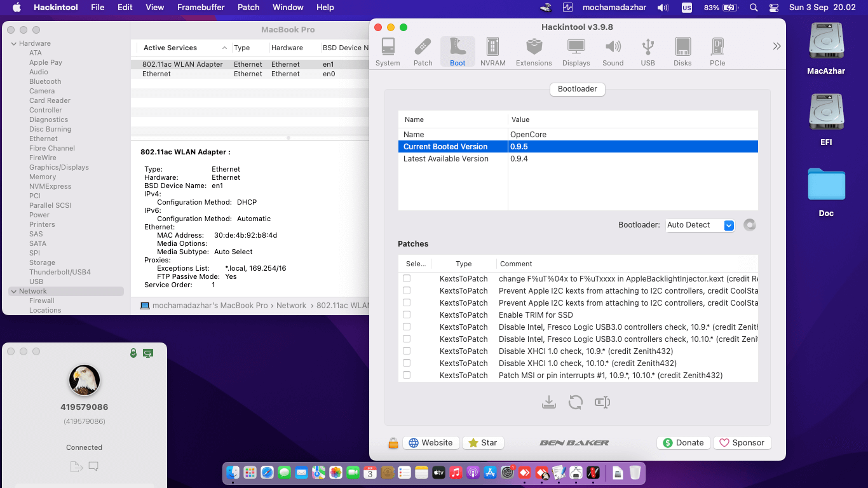Switch to the USB toolbar tab
This screenshot has height=488, width=868.
click(648, 51)
